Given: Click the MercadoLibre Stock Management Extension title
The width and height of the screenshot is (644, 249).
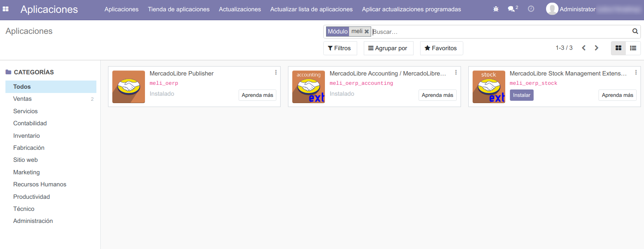Looking at the screenshot, I should click(x=568, y=74).
